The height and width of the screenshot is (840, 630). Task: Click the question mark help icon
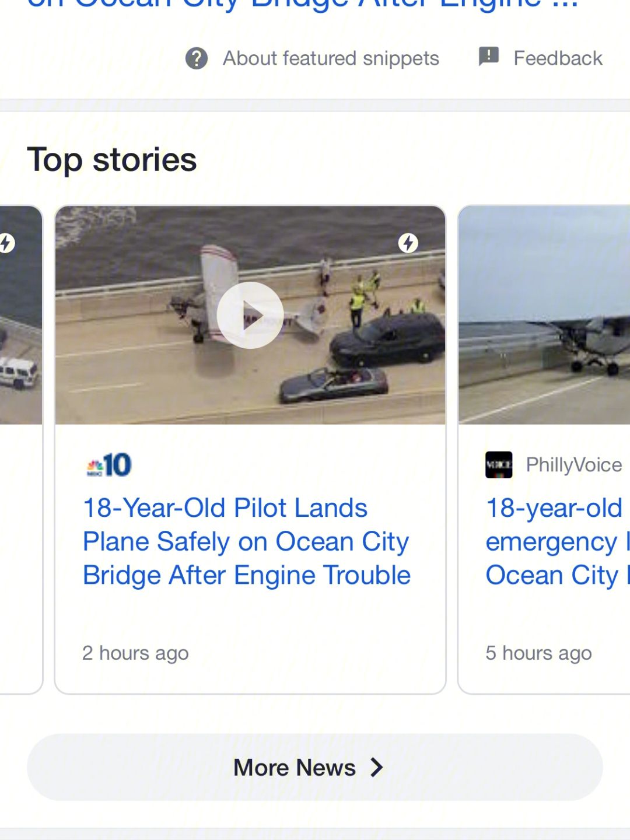click(197, 58)
